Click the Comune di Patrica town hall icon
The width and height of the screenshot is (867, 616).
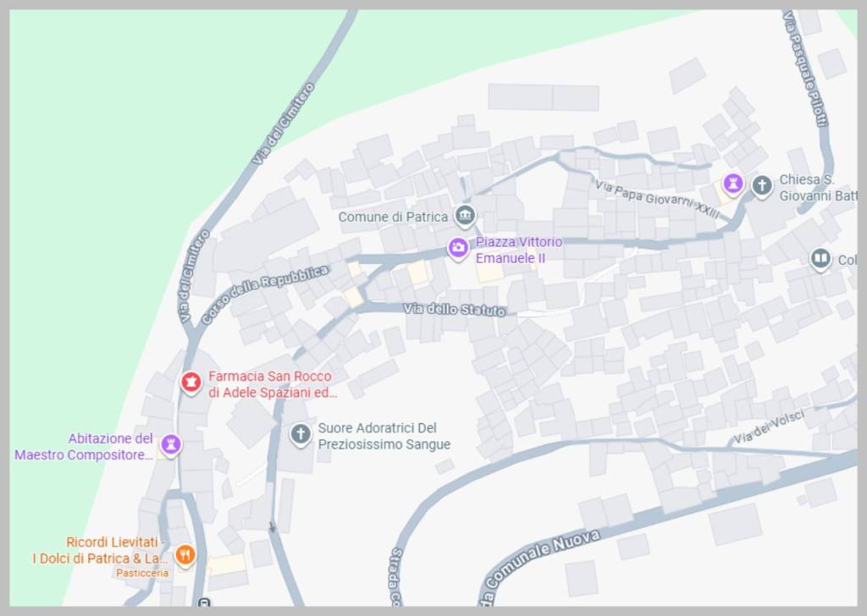(x=464, y=216)
